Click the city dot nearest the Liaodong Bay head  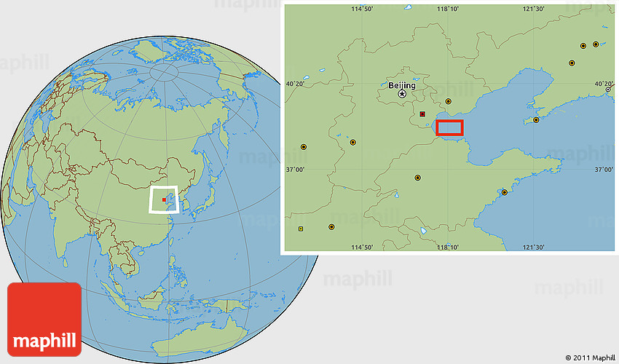tap(571, 63)
